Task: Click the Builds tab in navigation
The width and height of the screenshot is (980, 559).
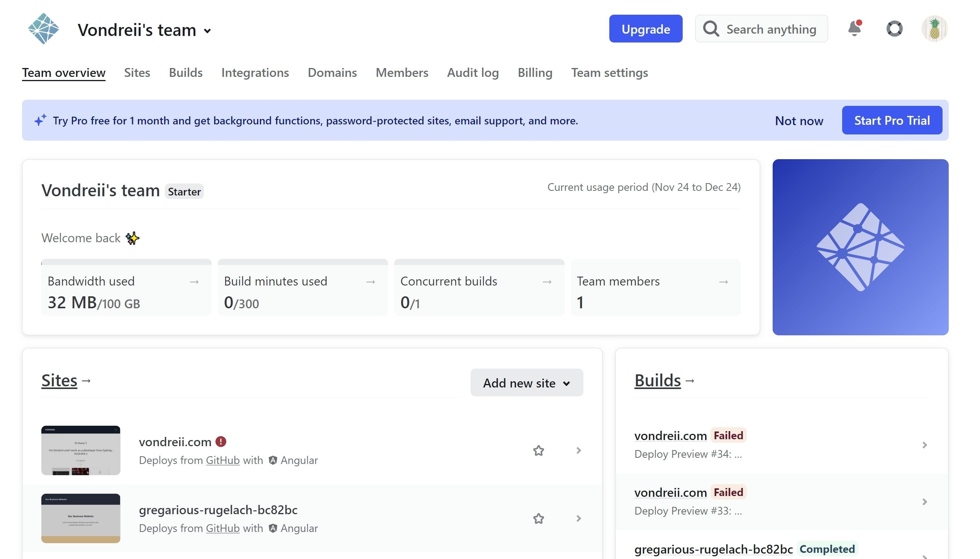Action: coord(186,72)
